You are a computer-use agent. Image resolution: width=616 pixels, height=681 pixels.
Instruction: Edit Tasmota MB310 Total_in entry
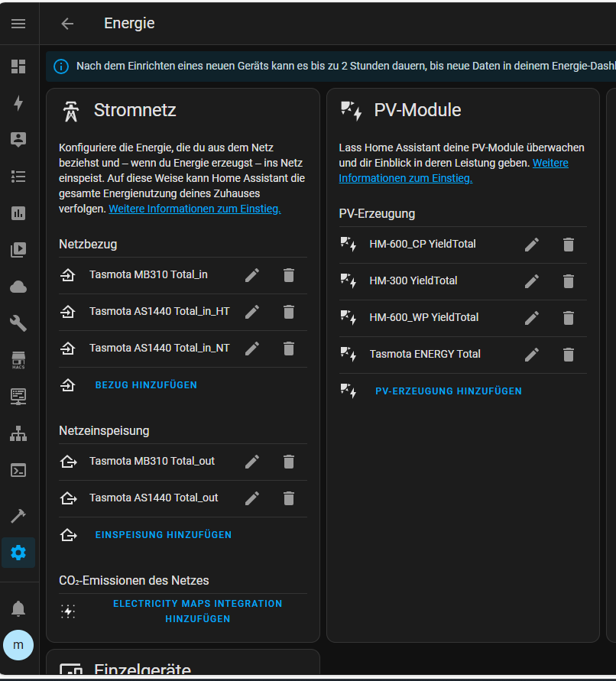pos(252,275)
